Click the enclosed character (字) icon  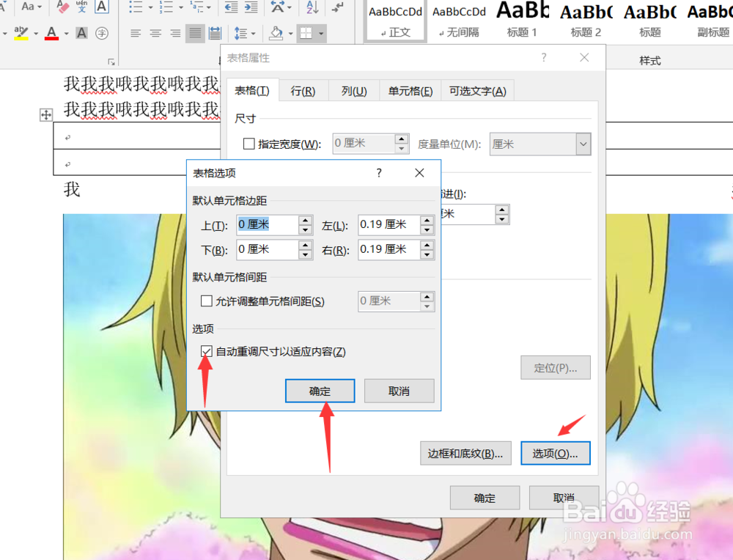[x=101, y=33]
